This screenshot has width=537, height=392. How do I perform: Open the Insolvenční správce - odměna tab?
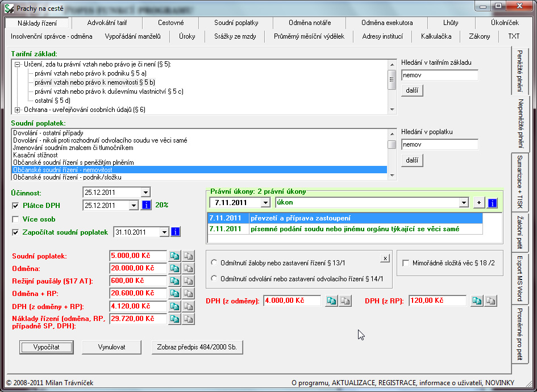[x=51, y=36]
